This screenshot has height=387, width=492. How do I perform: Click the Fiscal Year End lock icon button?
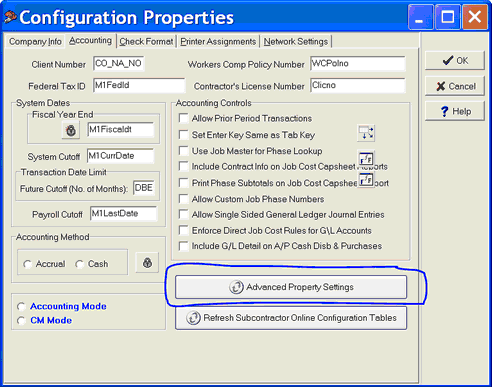pos(71,130)
